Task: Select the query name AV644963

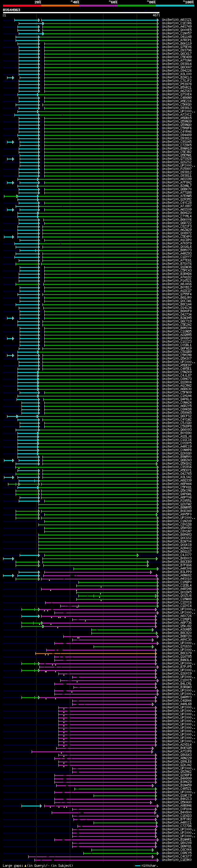Action: [x=11, y=10]
